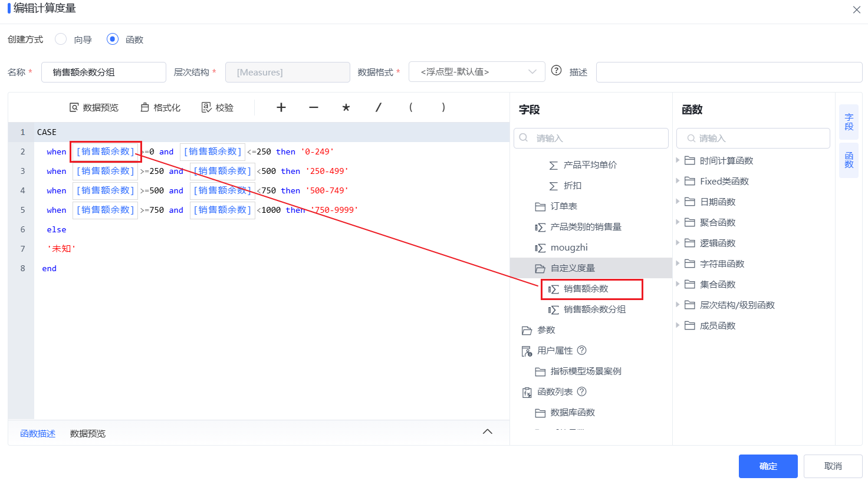868x484 pixels.
Task: Click 取消 to cancel
Action: 833,466
